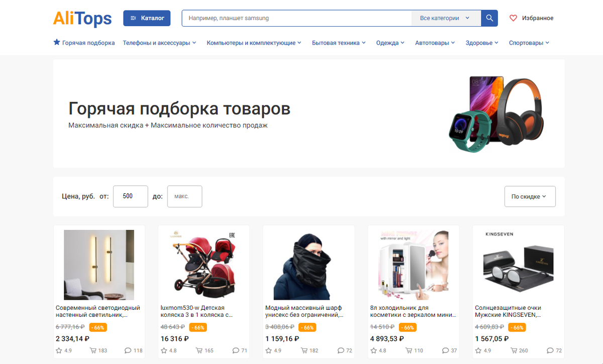Click the price 1 159,16 ₽

coord(282,338)
